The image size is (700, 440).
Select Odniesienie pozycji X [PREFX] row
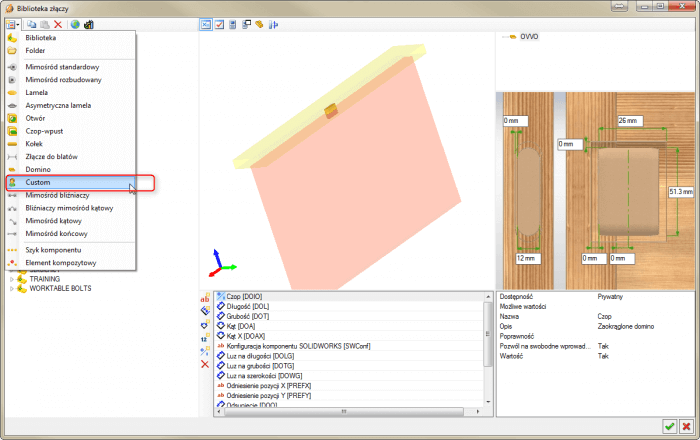tap(350, 386)
